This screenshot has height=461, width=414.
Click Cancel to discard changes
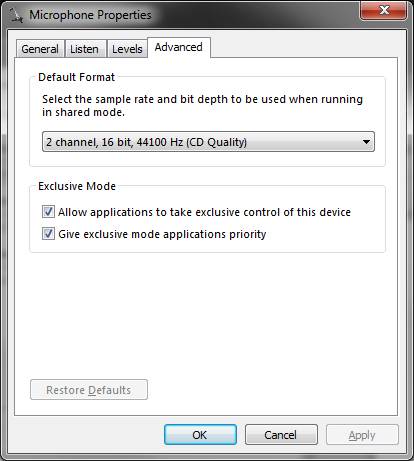click(281, 435)
